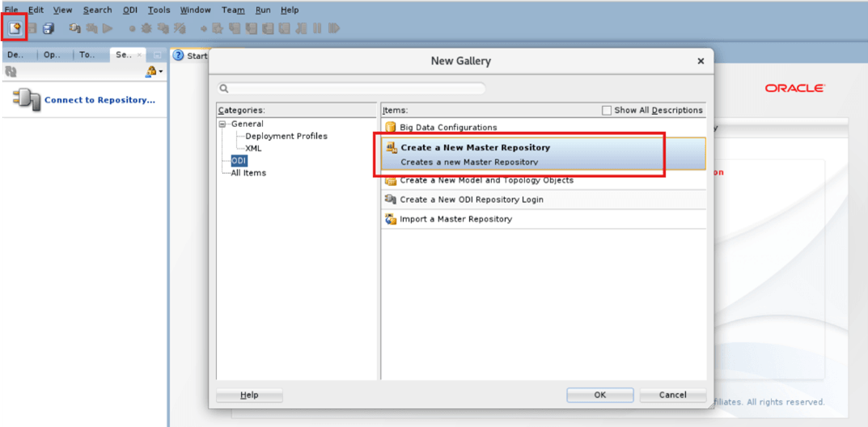The height and width of the screenshot is (427, 868).
Task: Click the New Model and Topology Objects icon
Action: (x=391, y=180)
